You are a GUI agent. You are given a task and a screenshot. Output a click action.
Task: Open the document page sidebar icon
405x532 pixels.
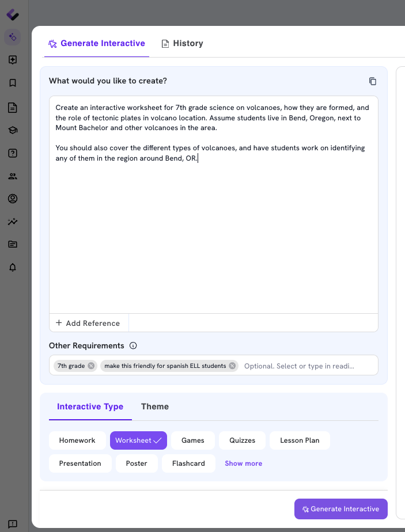click(13, 108)
